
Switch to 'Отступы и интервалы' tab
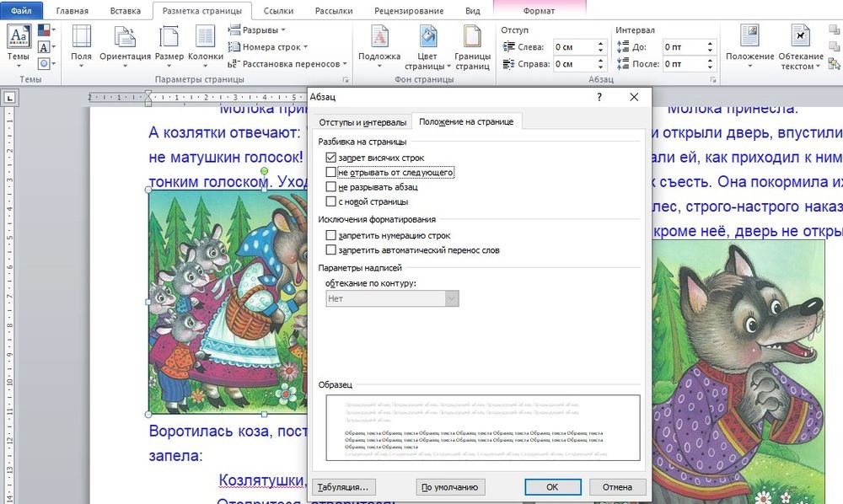[361, 122]
